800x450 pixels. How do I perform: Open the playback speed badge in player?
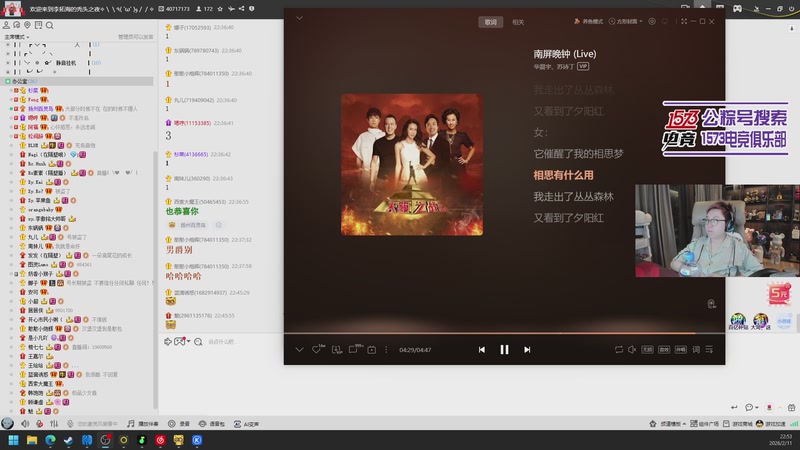coord(681,349)
